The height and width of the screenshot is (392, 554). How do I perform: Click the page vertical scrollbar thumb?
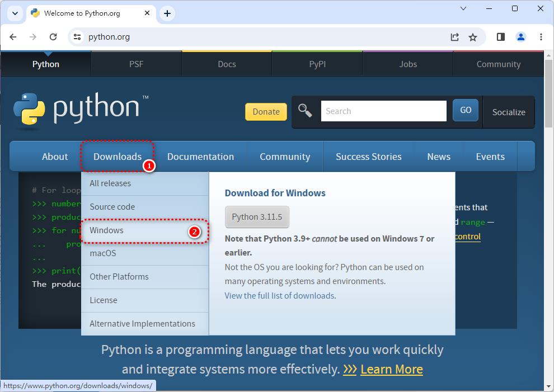click(549, 93)
